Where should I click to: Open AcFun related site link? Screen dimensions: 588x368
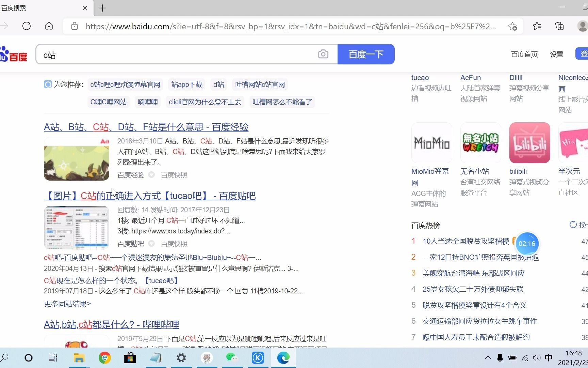coord(471,78)
